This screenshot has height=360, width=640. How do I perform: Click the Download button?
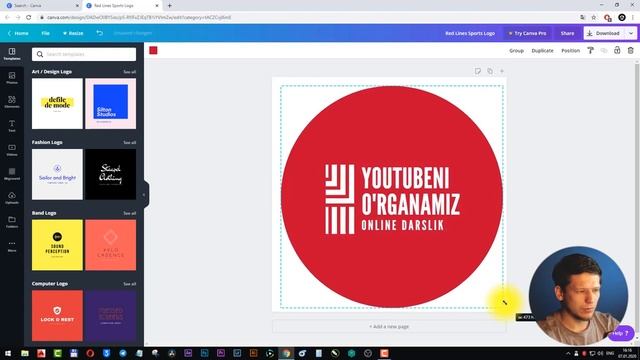click(604, 33)
